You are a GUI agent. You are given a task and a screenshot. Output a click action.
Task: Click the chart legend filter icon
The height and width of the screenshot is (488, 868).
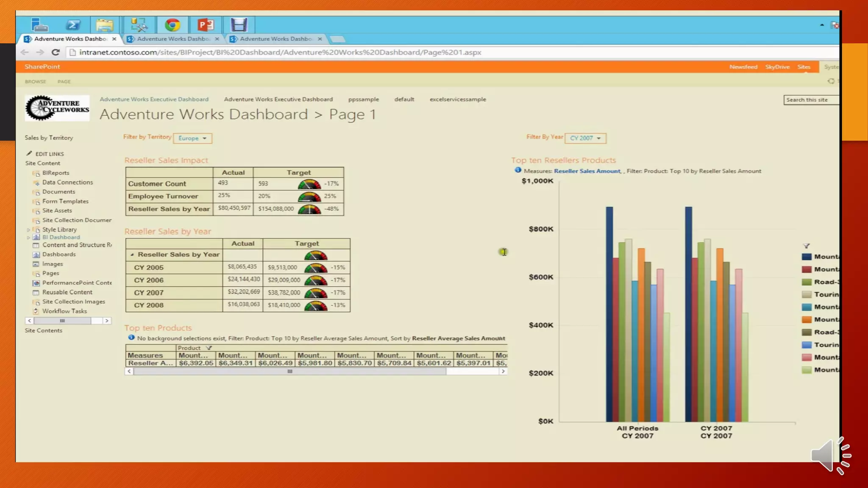(x=806, y=246)
